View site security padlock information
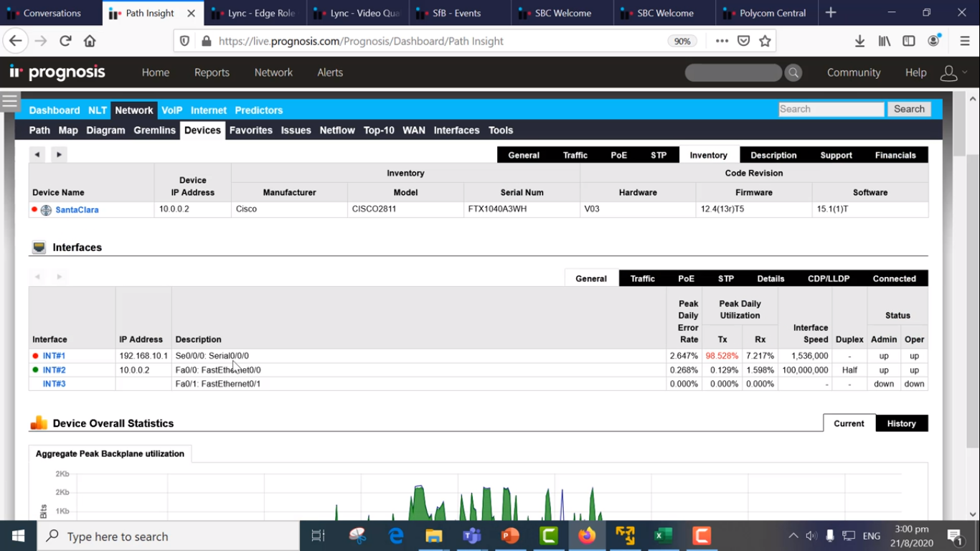Screen dimensions: 980x551 click(x=206, y=41)
